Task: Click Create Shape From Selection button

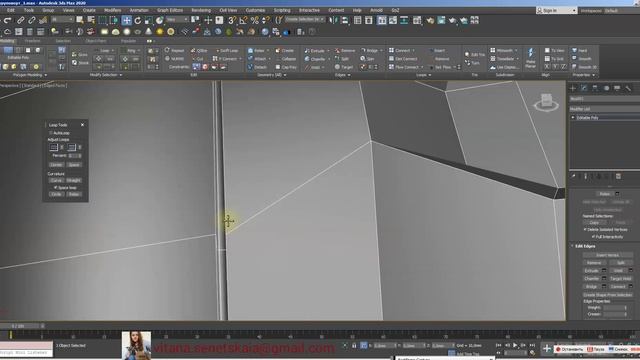Action: click(x=607, y=295)
